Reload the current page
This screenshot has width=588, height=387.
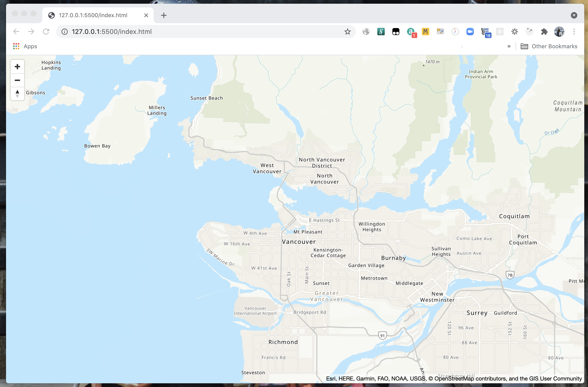(46, 32)
